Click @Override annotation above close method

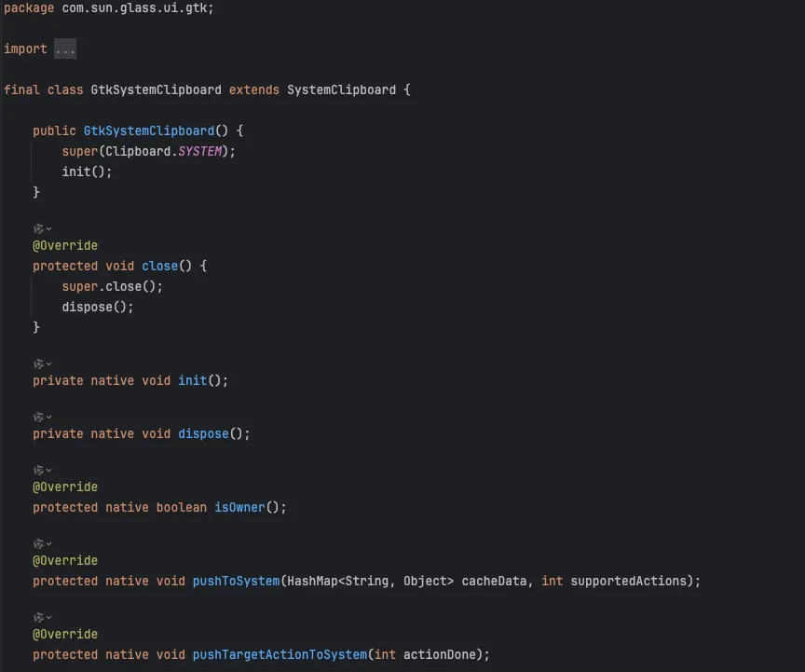[x=65, y=245]
